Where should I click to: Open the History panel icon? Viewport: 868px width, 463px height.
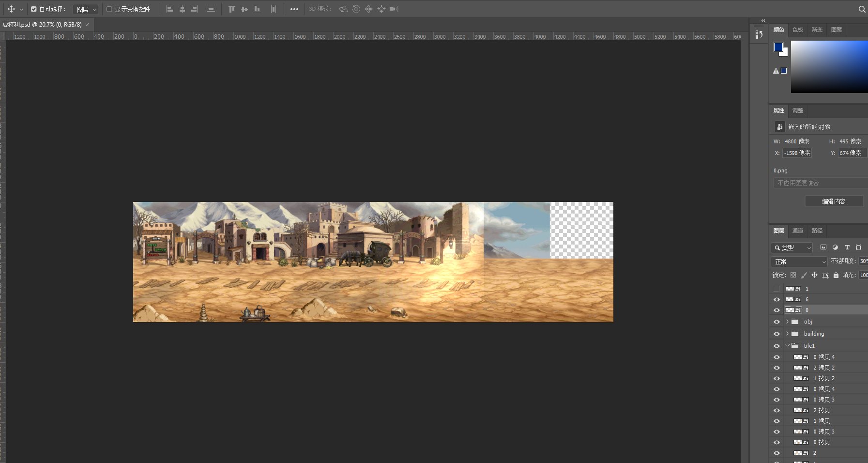point(759,34)
